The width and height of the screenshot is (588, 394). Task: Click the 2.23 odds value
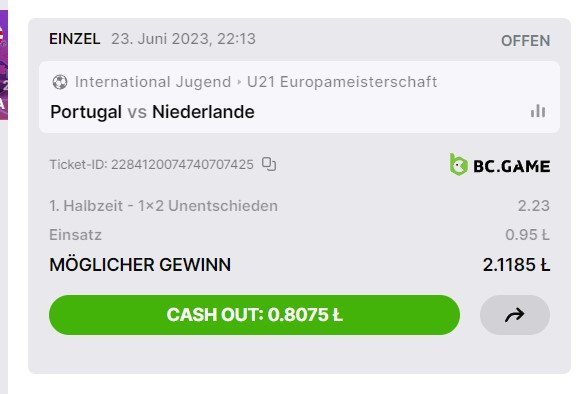534,206
